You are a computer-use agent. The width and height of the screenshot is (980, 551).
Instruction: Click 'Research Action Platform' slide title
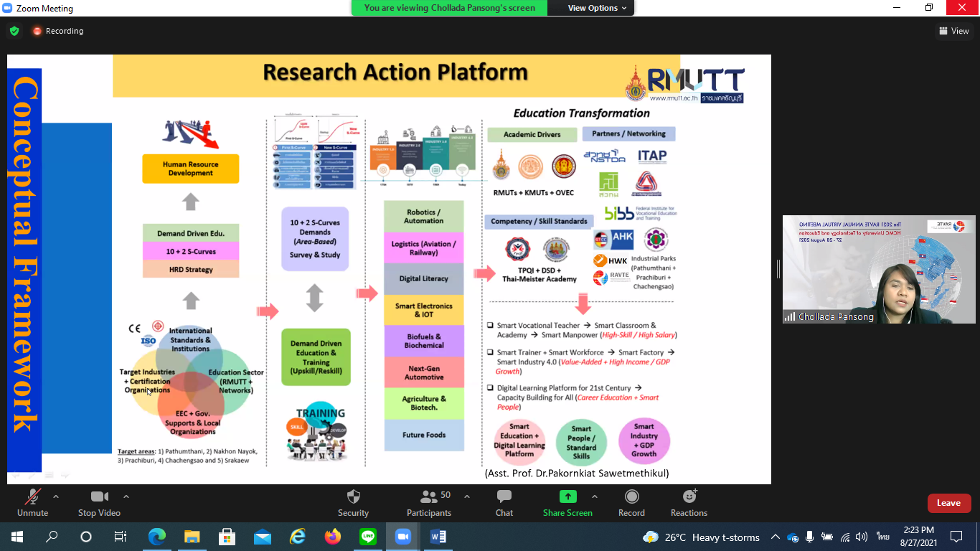(395, 72)
